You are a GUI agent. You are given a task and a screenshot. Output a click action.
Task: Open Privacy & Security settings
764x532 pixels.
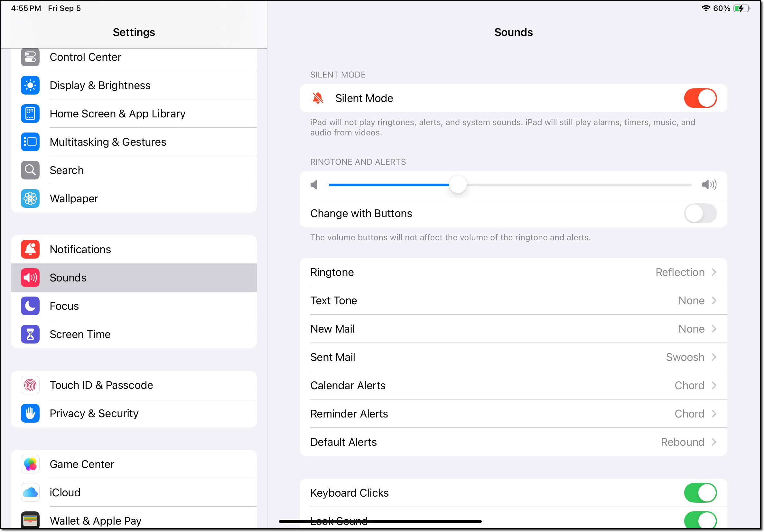tap(134, 413)
